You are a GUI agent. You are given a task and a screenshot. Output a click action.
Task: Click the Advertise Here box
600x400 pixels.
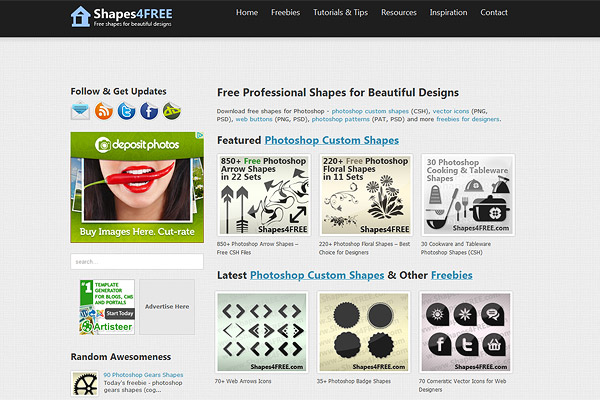(167, 307)
